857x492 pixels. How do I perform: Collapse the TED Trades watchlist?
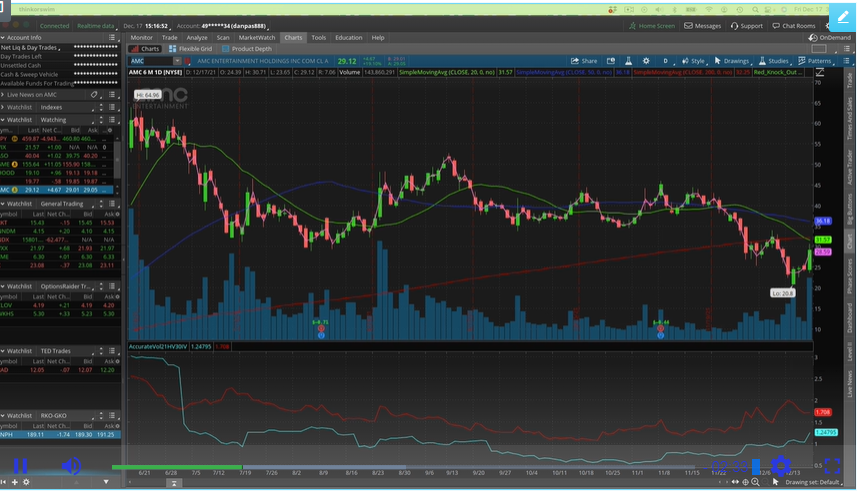coord(3,351)
